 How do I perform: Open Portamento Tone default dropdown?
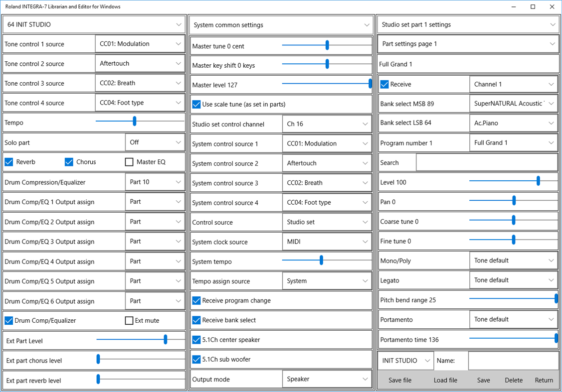tap(514, 319)
